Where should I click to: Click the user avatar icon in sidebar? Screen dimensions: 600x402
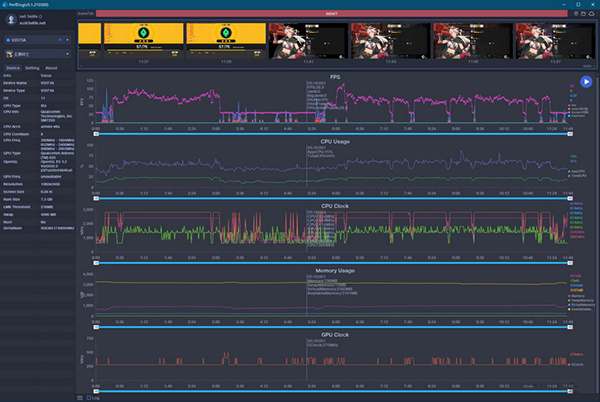coord(9,20)
